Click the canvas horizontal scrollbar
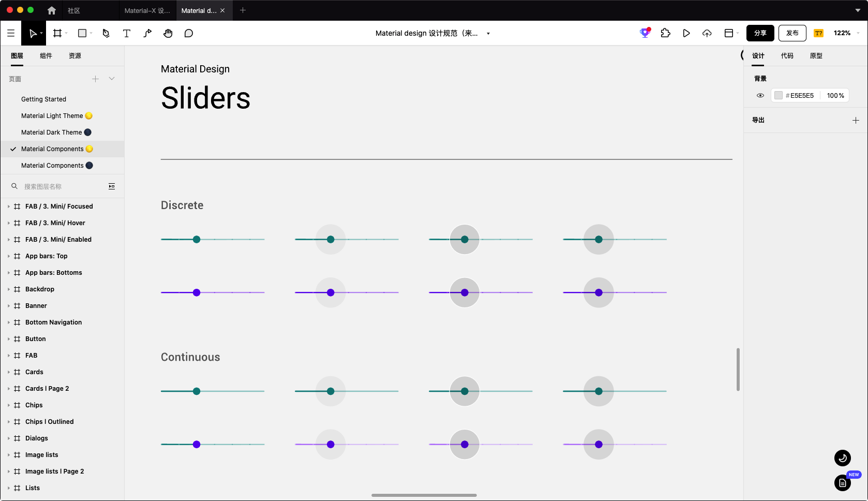This screenshot has height=501, width=868. [x=424, y=495]
